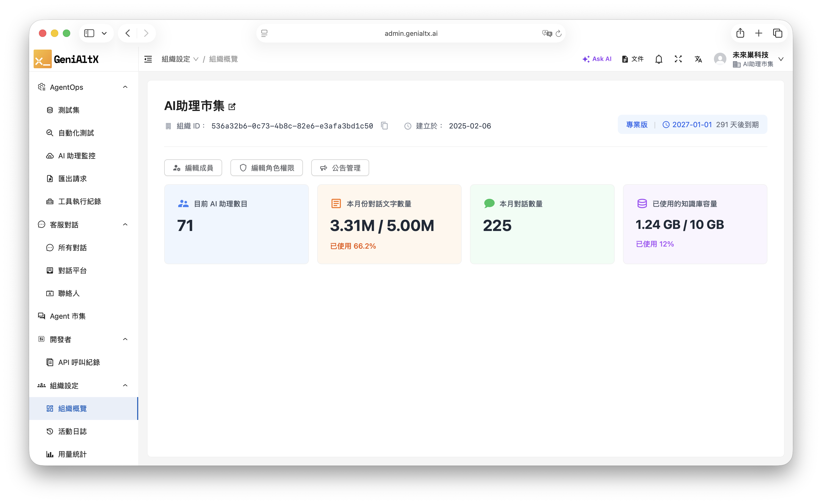Click the GeniAltX logo
822x504 pixels.
pos(67,59)
